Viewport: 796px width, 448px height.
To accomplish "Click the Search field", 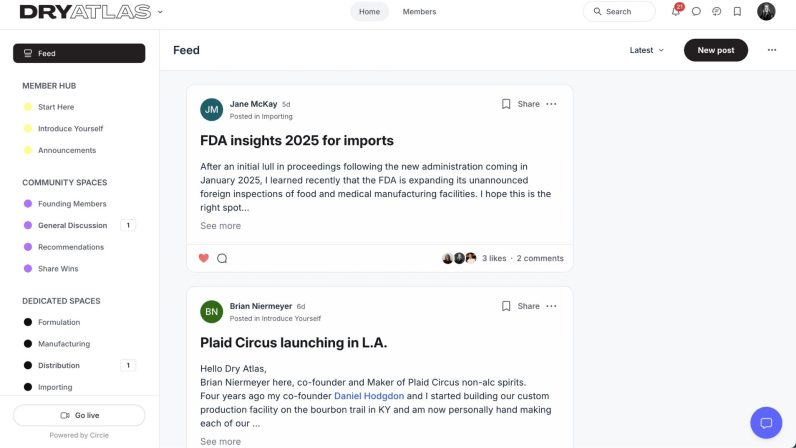I will pyautogui.click(x=619, y=11).
